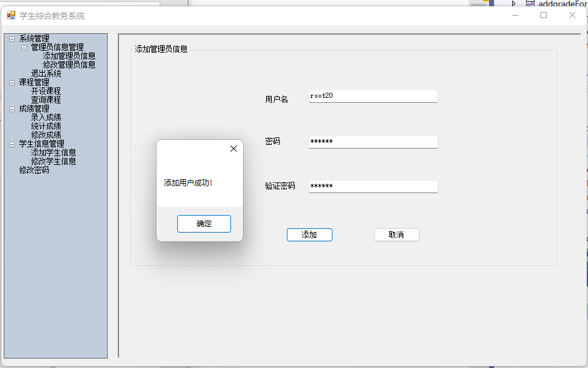Click the 添加 button
This screenshot has width=588, height=368.
(x=309, y=234)
